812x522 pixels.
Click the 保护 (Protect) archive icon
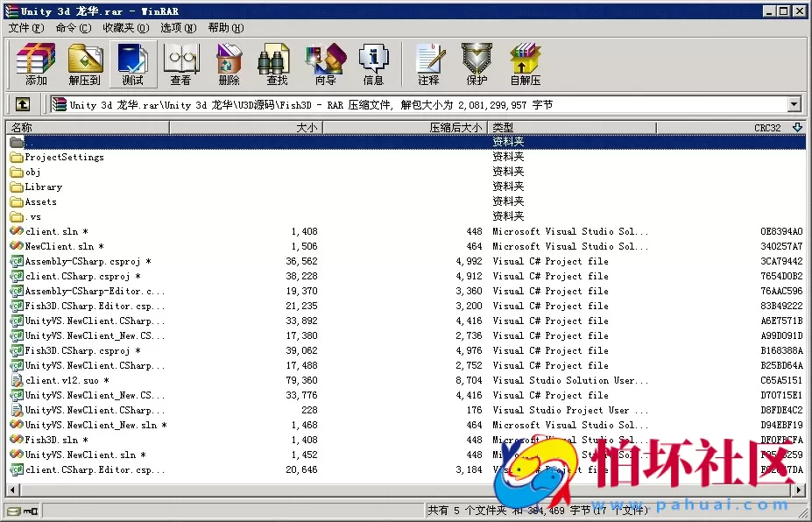[476, 64]
